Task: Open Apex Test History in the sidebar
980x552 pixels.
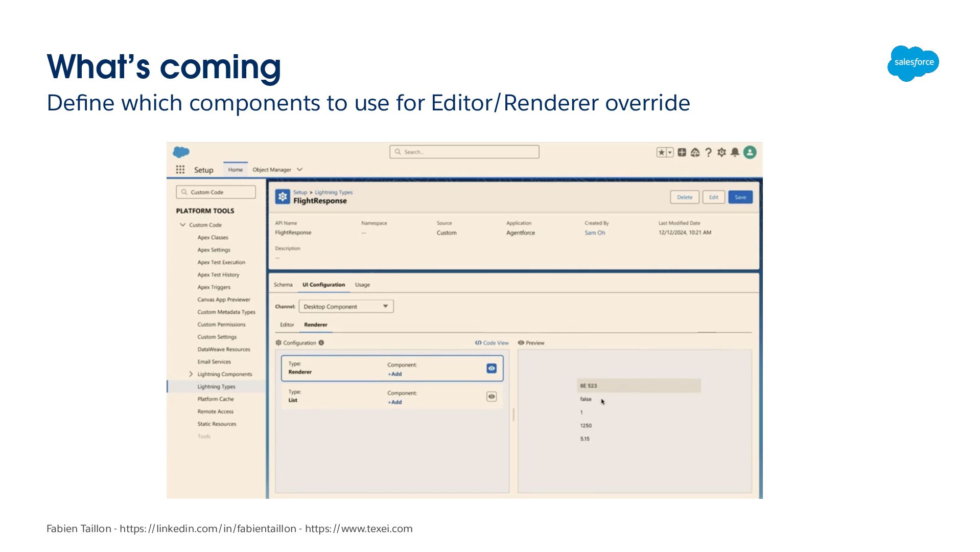Action: 218,275
